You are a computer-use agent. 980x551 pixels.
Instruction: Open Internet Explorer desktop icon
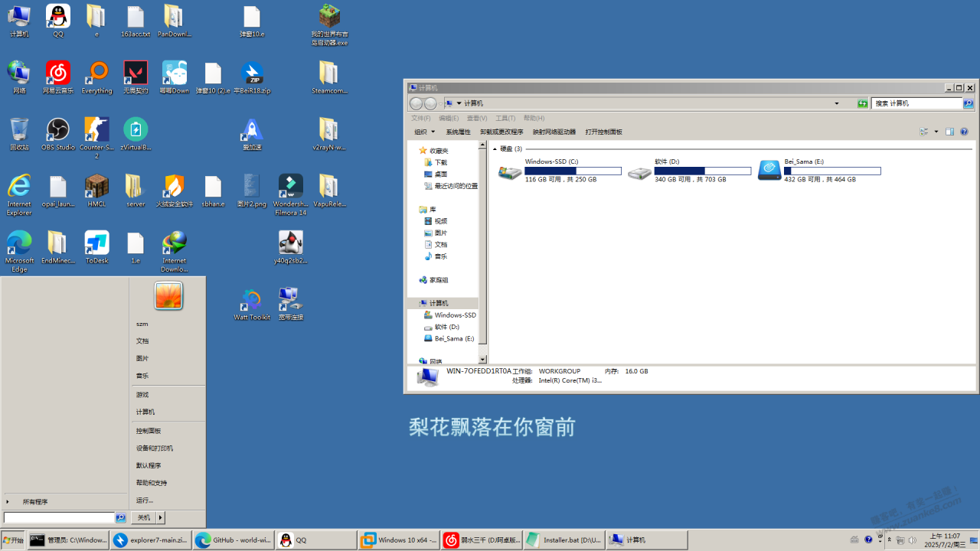[19, 194]
